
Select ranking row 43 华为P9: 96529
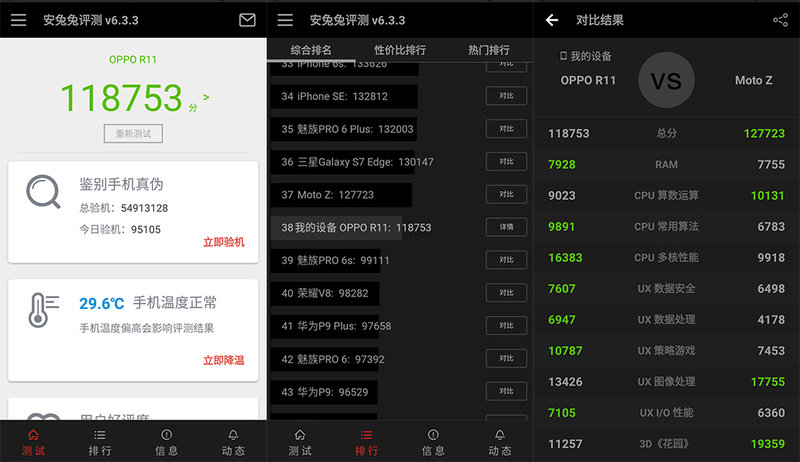[324, 392]
